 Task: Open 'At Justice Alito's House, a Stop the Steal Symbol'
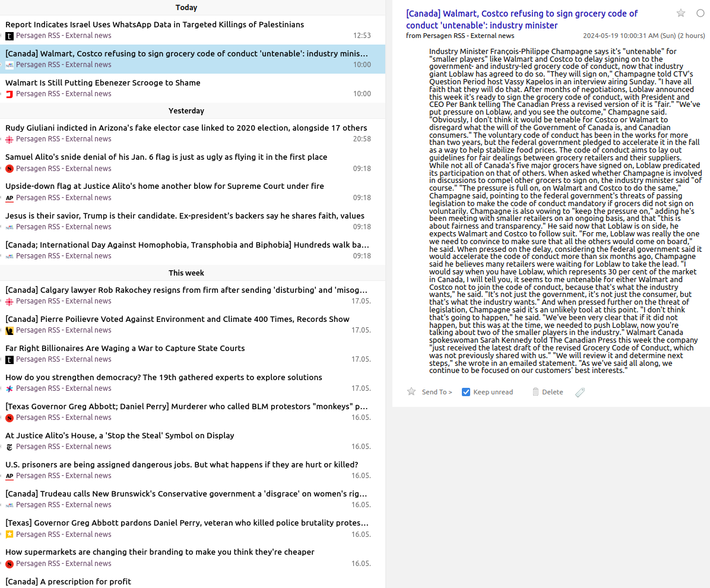(119, 435)
